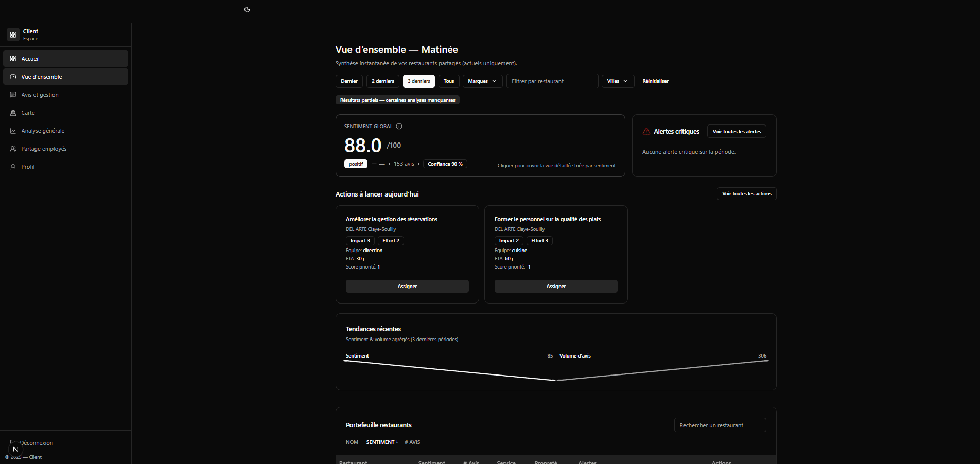Image resolution: width=980 pixels, height=464 pixels.
Task: Click the Vue d'ensemble gauge icon
Action: [13, 77]
